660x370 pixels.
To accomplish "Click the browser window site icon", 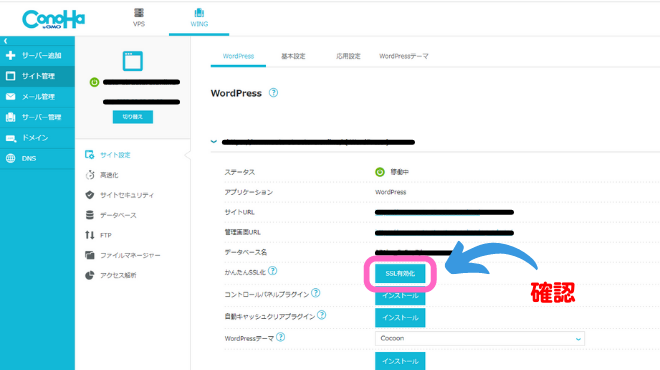I will pyautogui.click(x=133, y=61).
